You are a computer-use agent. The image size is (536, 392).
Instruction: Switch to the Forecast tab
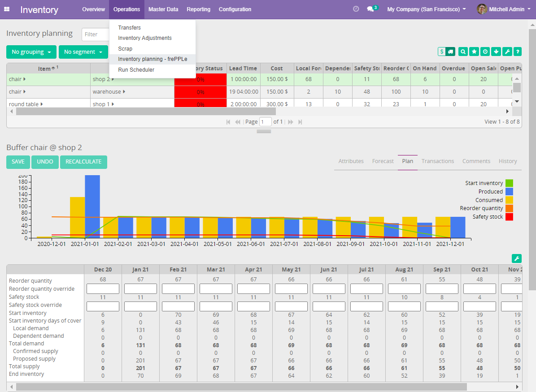click(383, 161)
